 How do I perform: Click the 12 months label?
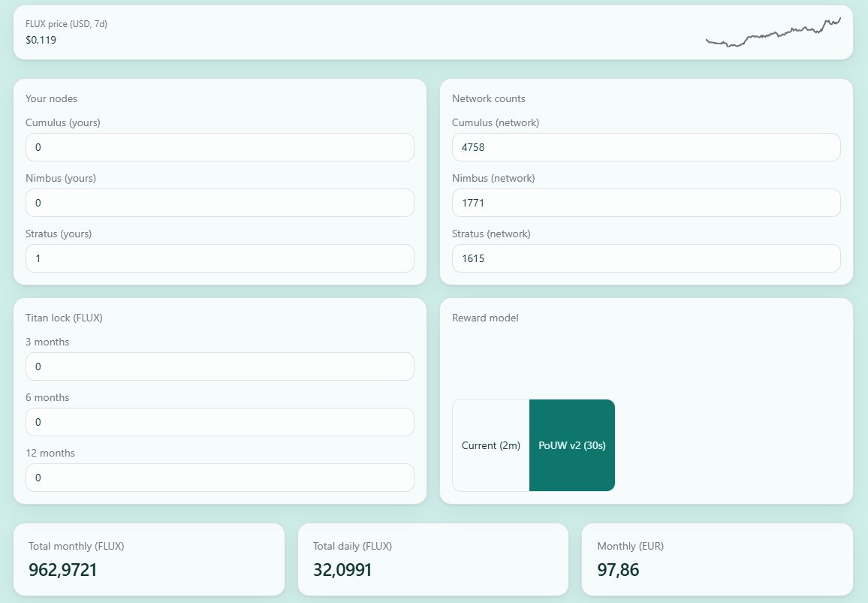[50, 453]
